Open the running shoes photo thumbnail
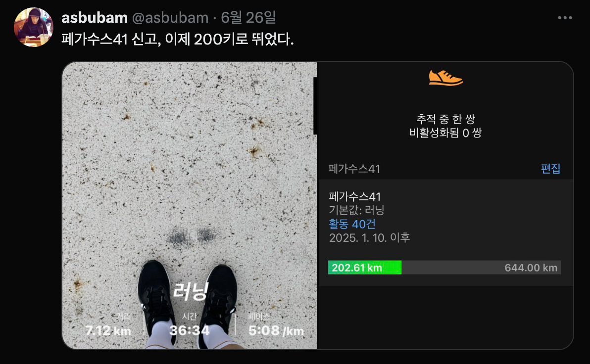Image resolution: width=590 pixels, height=364 pixels. 190,205
